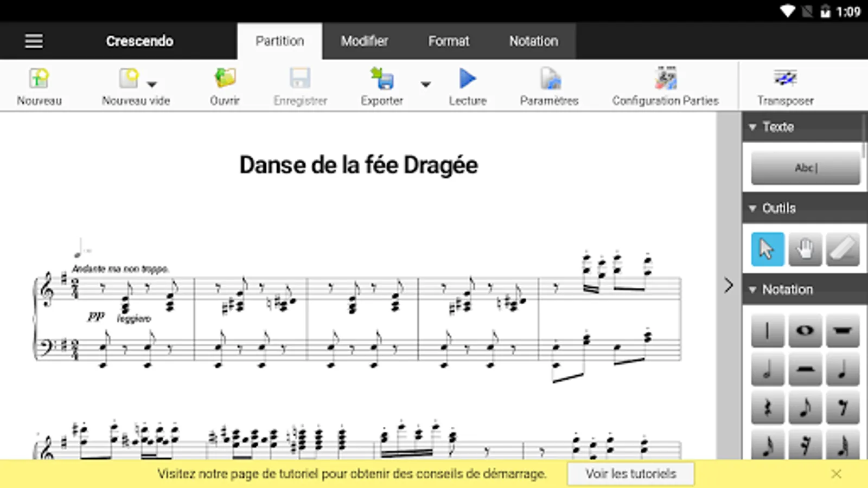
Task: Switch to the Modifier tab
Action: click(365, 41)
